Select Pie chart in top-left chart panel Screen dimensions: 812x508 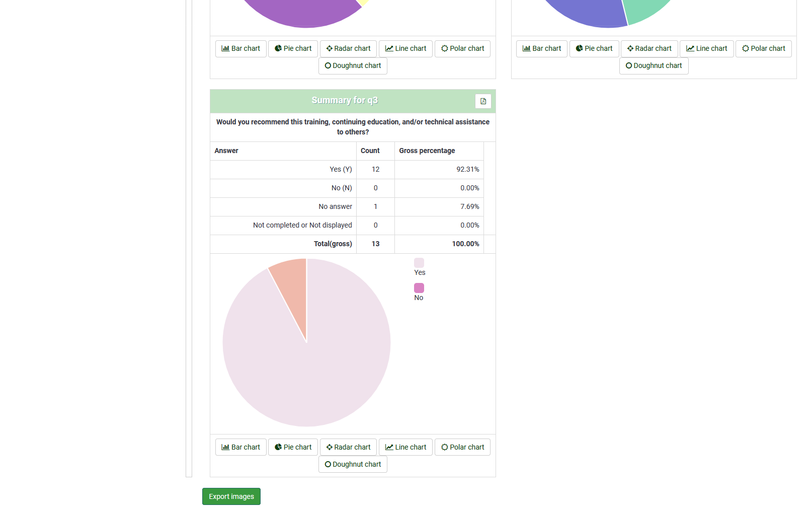click(x=293, y=49)
